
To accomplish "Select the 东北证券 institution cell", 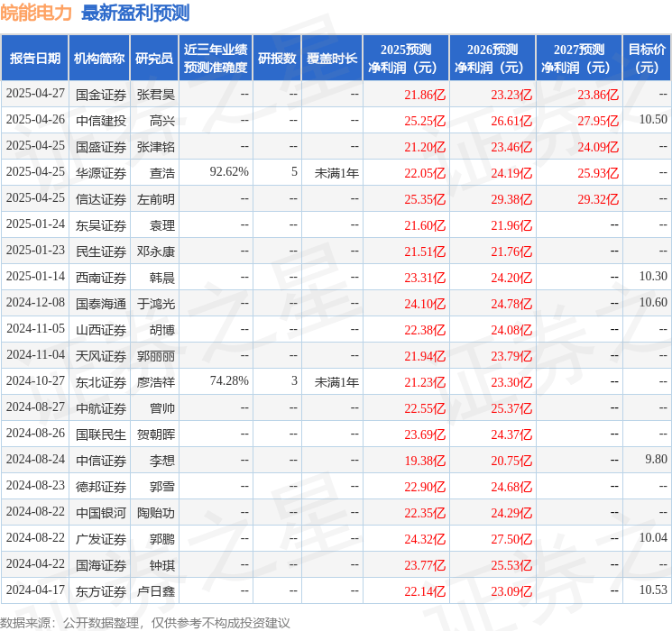I will (101, 382).
